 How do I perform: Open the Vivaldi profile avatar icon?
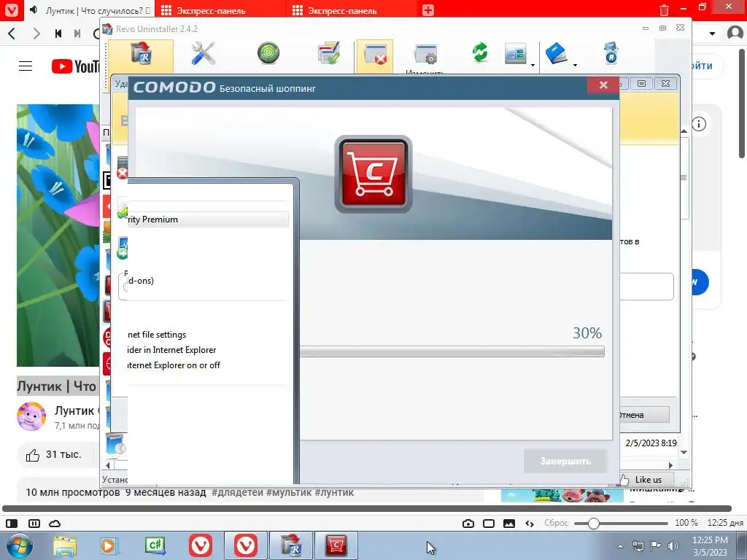735,33
